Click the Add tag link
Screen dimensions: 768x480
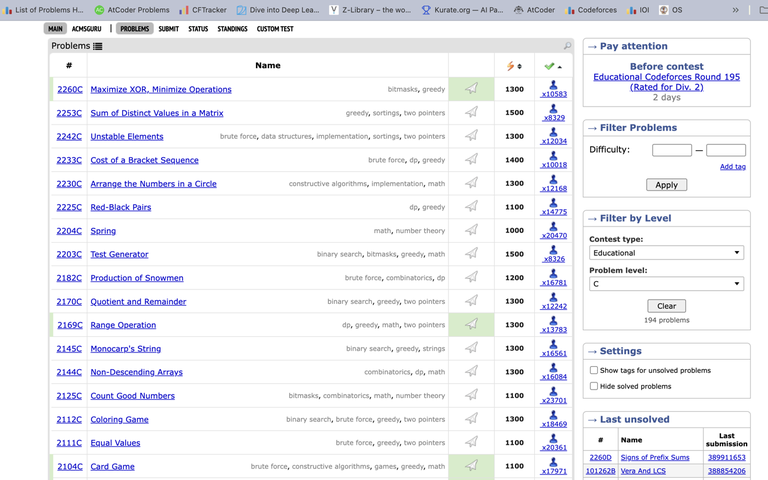[x=733, y=167]
